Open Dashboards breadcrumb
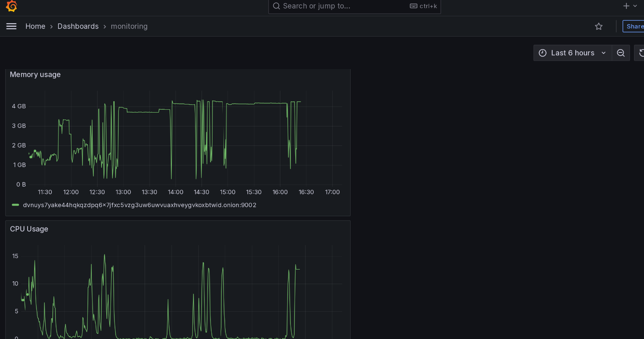The image size is (644, 339). 78,26
